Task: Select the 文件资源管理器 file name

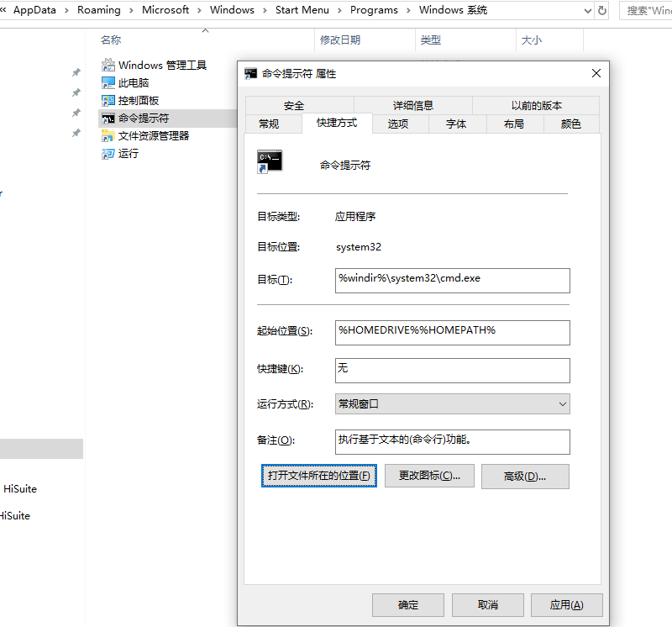Action: click(x=154, y=136)
